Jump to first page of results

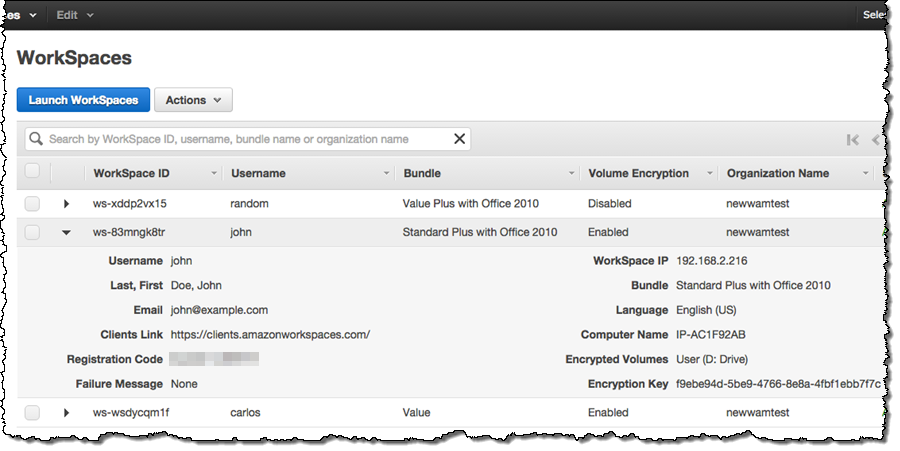(852, 140)
